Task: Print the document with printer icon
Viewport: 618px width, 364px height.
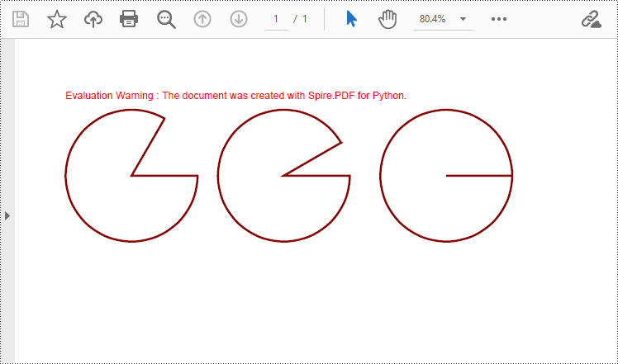Action: [x=129, y=19]
